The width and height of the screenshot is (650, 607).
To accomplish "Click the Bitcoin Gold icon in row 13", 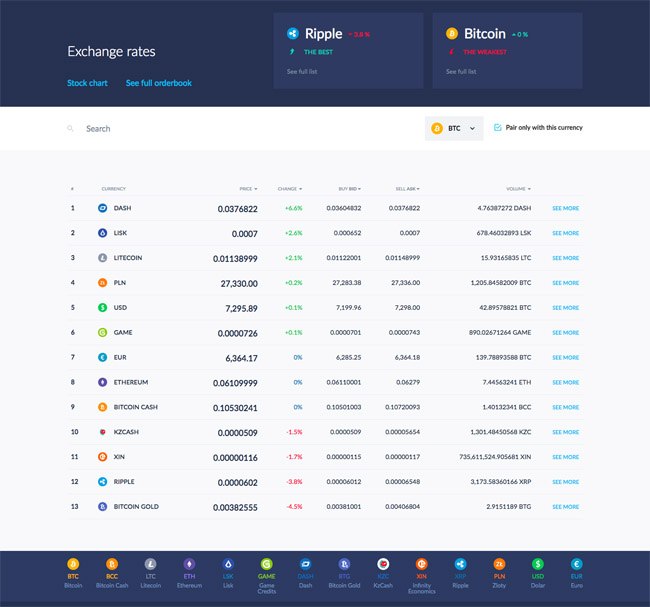I will (102, 507).
